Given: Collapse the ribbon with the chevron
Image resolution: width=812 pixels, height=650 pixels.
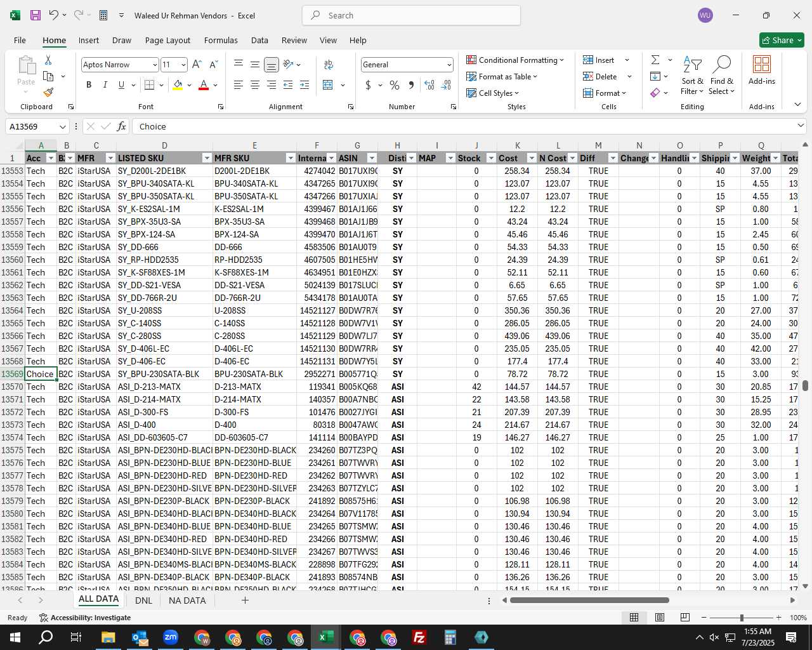Looking at the screenshot, I should point(797,105).
